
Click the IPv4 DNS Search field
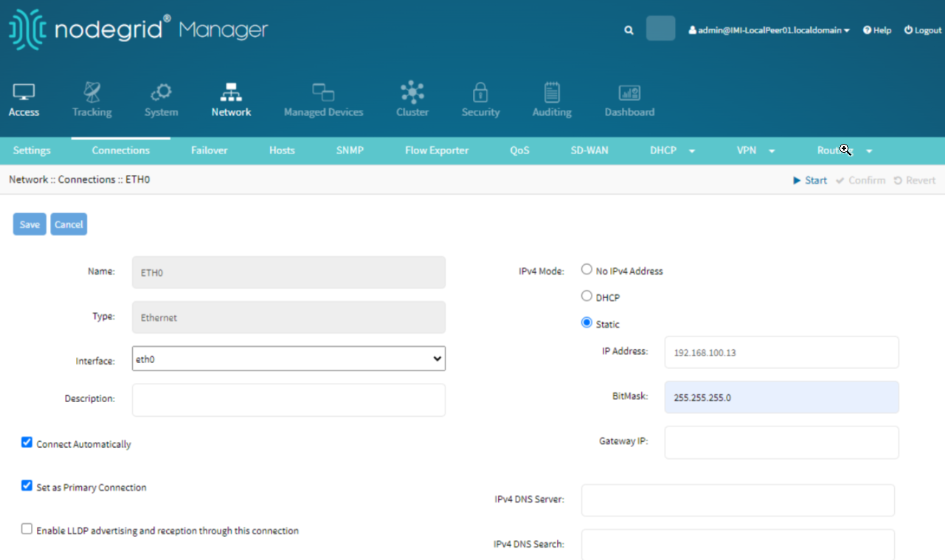click(738, 545)
